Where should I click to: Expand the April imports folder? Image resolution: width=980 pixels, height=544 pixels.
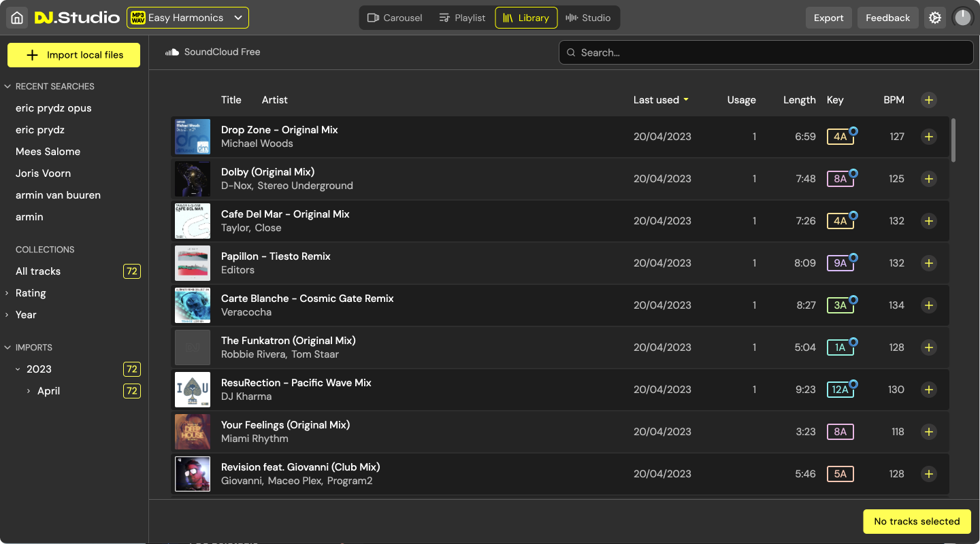pos(29,391)
